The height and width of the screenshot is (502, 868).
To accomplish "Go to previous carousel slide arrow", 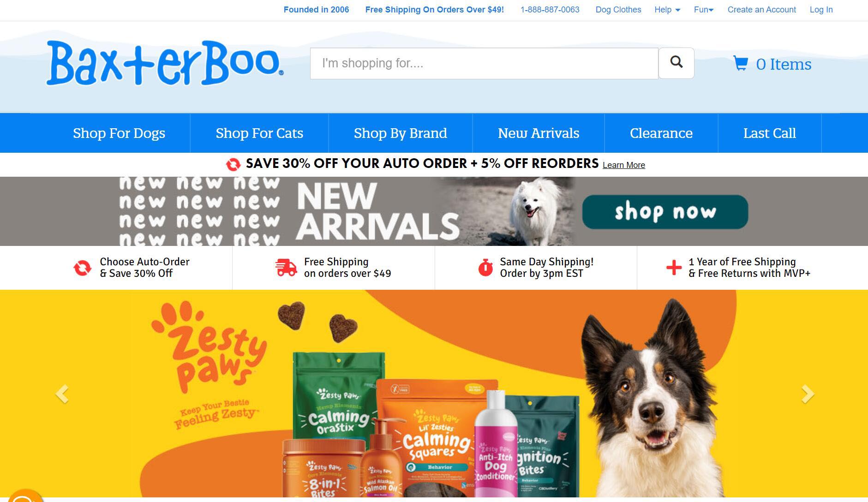I will coord(62,394).
